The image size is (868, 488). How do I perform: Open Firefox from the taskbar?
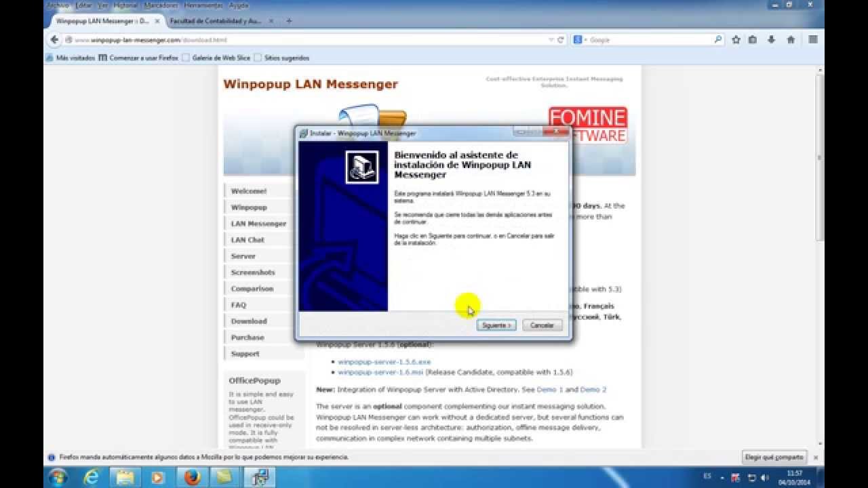(192, 477)
